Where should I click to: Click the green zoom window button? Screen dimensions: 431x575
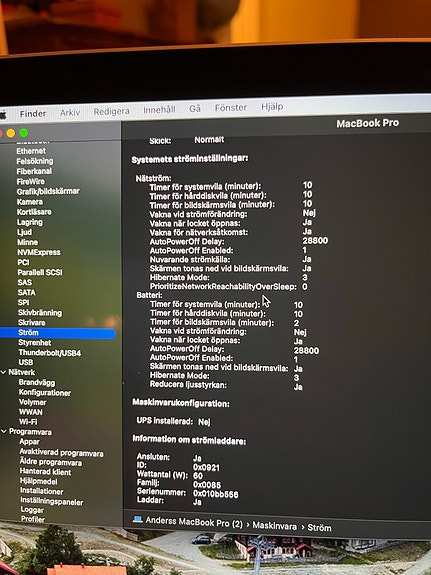24,133
